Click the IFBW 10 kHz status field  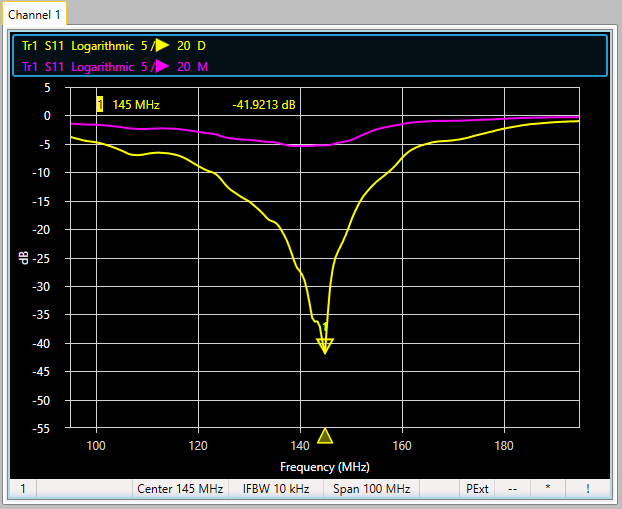pos(276,489)
